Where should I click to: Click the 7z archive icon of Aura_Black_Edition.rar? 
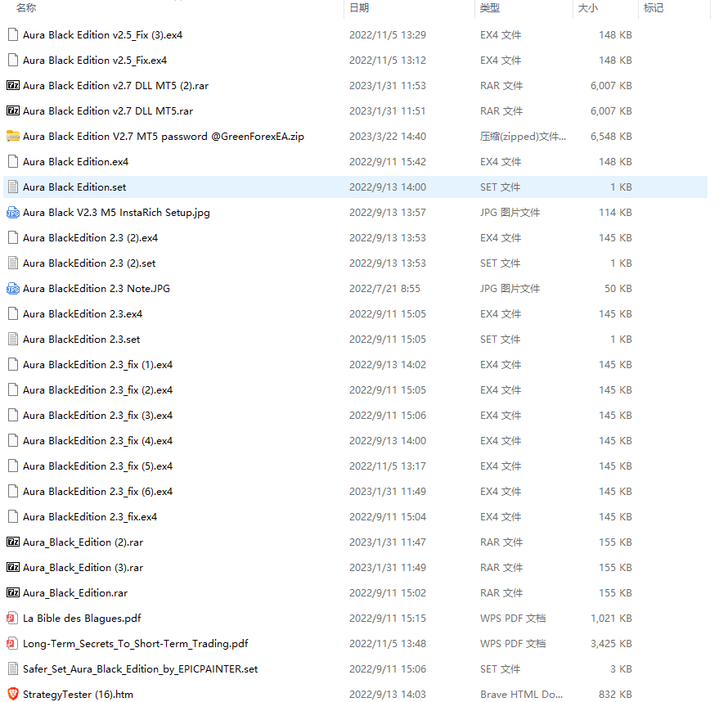pyautogui.click(x=13, y=593)
